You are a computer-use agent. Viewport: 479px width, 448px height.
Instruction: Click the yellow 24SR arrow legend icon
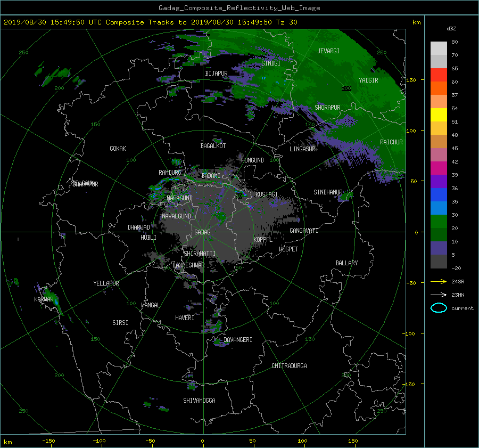coord(439,281)
